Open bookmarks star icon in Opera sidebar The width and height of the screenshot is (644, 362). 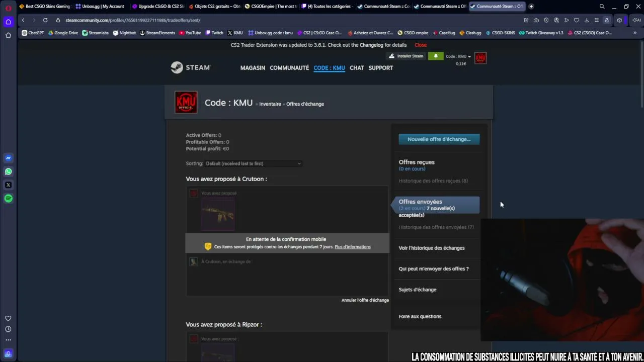pos(8,35)
